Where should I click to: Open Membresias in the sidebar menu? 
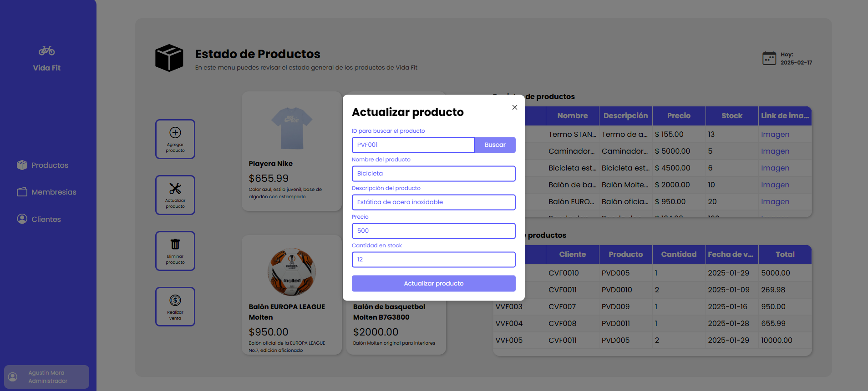pos(47,192)
